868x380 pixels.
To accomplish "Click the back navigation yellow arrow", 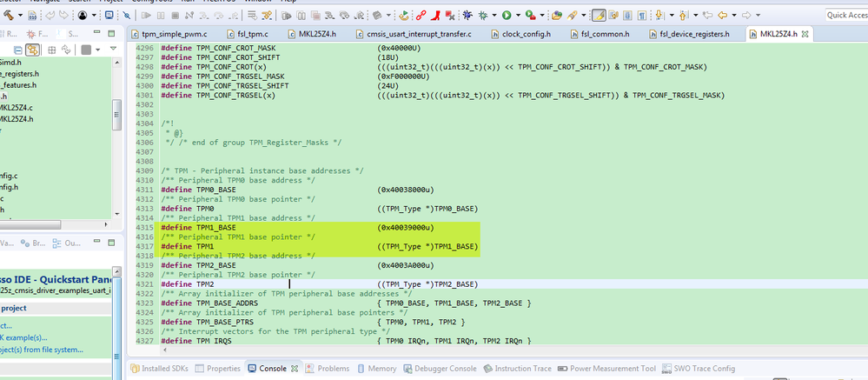I will click(x=722, y=15).
